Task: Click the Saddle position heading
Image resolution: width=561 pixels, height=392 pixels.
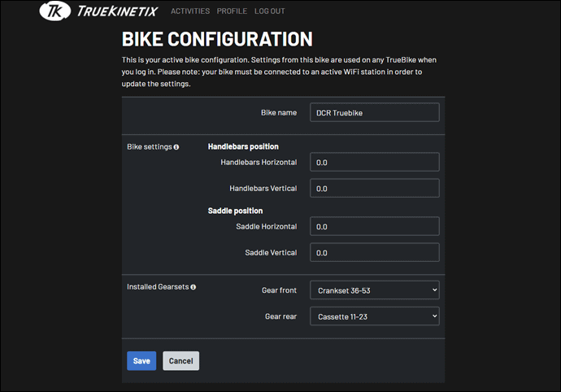Action: 235,211
